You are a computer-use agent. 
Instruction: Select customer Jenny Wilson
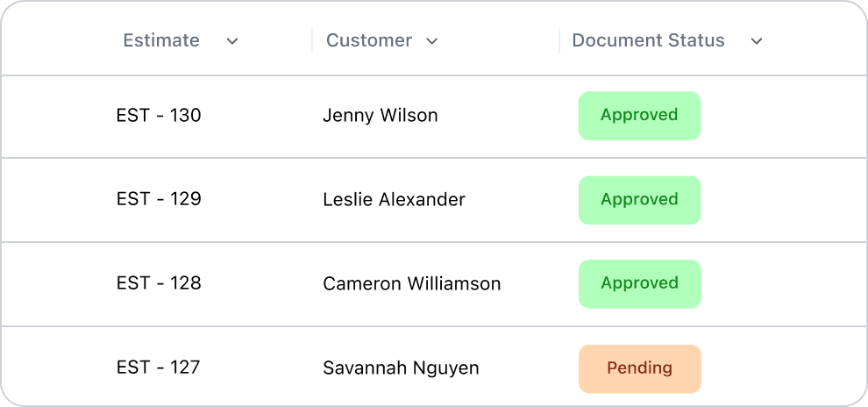tap(381, 115)
